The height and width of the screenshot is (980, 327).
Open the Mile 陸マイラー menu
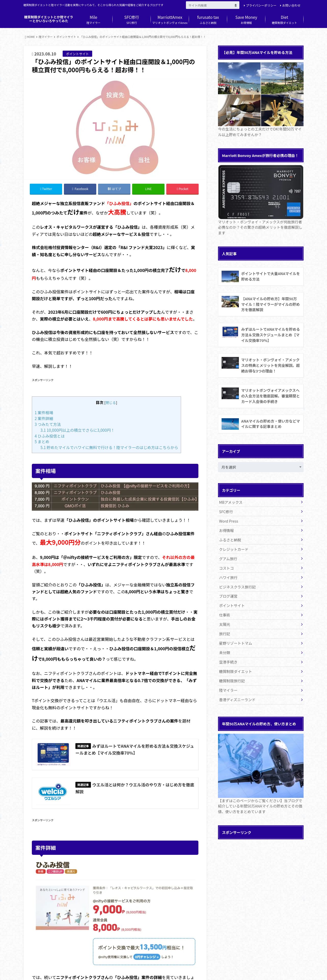coord(93,20)
